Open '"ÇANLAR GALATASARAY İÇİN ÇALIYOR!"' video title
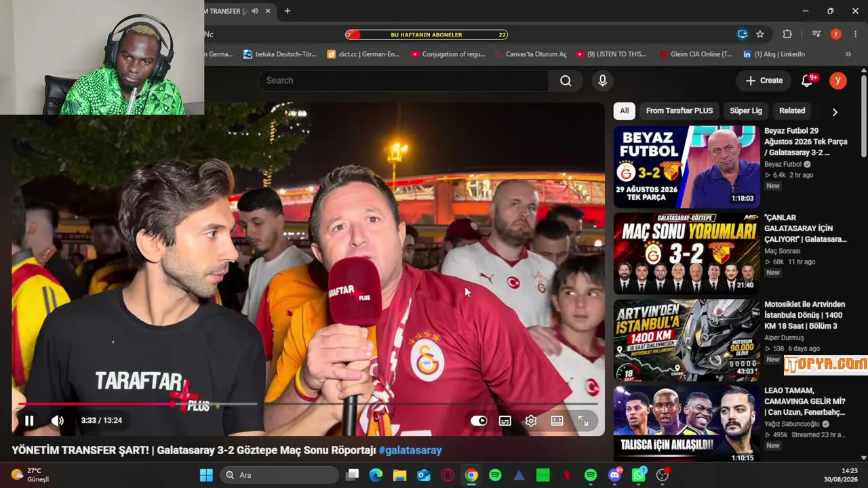This screenshot has height=488, width=868. 806,228
